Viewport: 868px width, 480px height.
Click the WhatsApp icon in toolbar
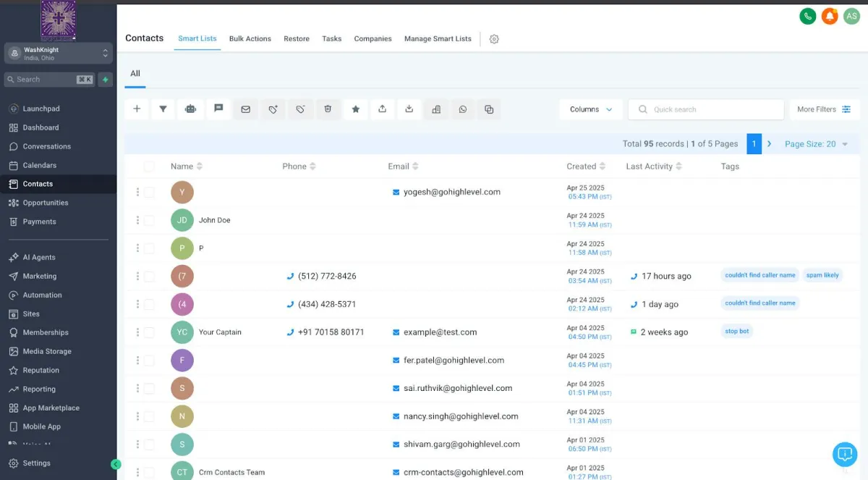(x=462, y=109)
